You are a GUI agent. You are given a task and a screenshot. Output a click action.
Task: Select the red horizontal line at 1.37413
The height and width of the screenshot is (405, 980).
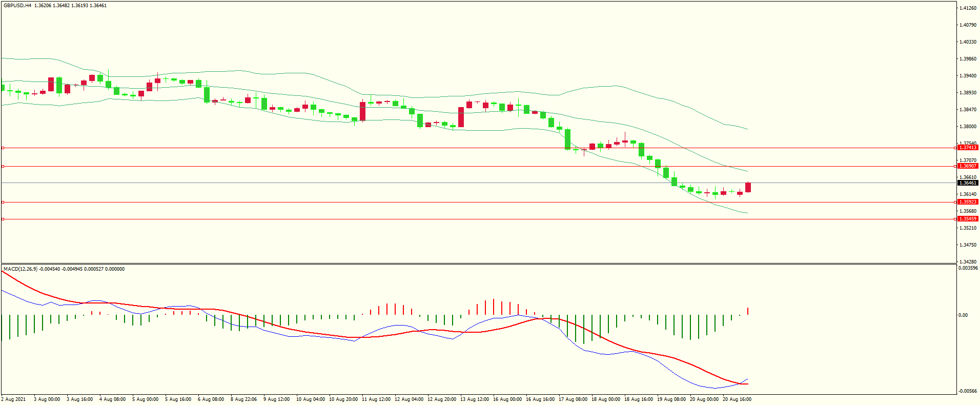479,148
